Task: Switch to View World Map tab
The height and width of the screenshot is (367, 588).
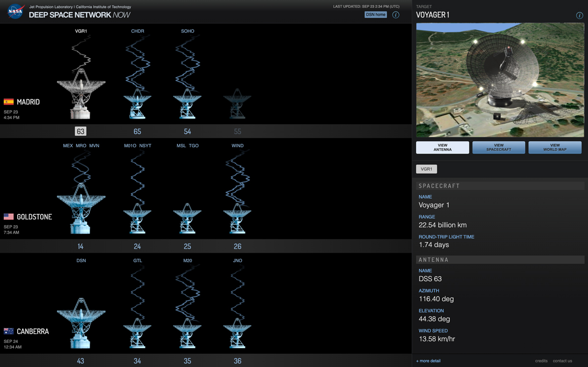Action: 555,148
